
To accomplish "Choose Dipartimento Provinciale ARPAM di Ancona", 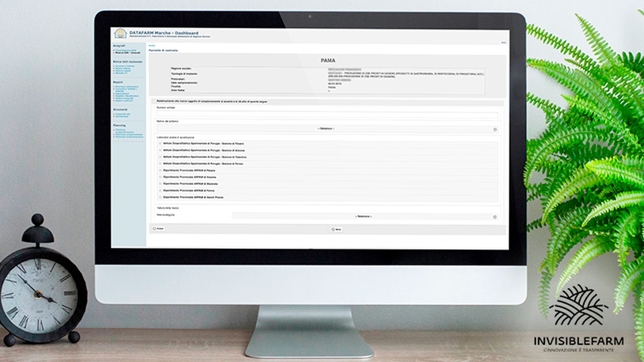I will [160, 177].
